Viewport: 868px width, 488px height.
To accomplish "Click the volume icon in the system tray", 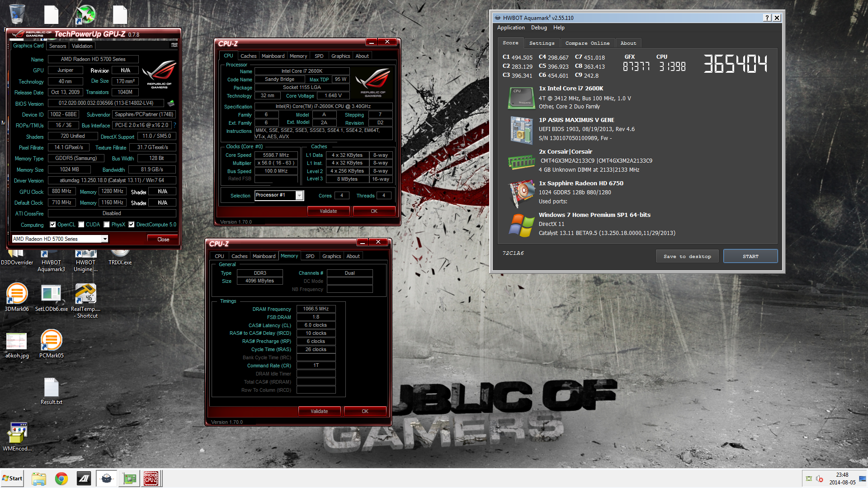I will point(819,479).
